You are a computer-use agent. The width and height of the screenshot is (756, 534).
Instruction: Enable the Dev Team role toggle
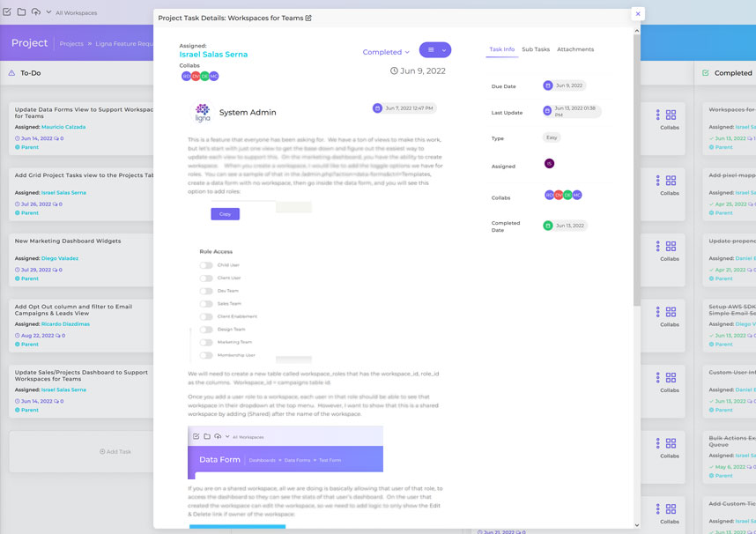[x=206, y=291]
